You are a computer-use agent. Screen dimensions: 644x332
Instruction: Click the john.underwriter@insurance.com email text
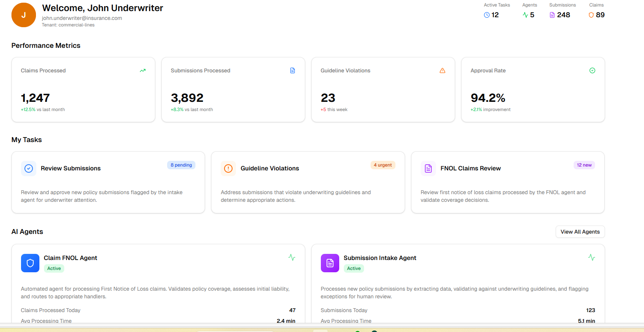pos(82,18)
